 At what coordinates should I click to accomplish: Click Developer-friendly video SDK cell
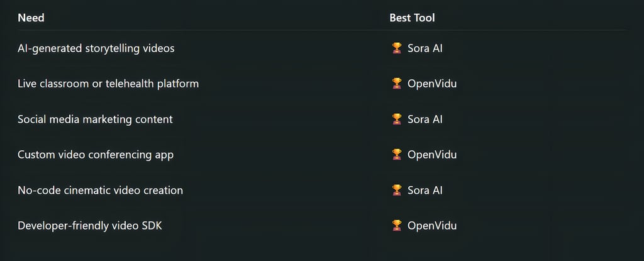click(x=90, y=226)
